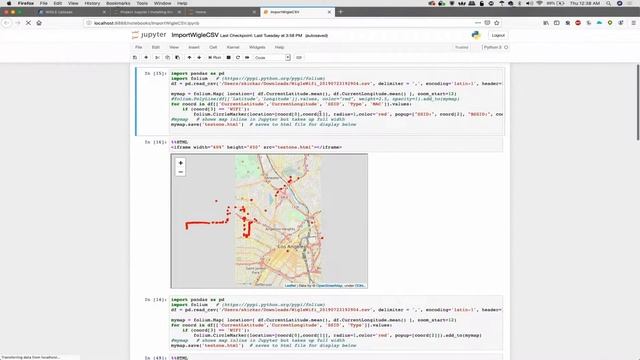Switch to the Project Jupyter browser tab

pos(147,12)
